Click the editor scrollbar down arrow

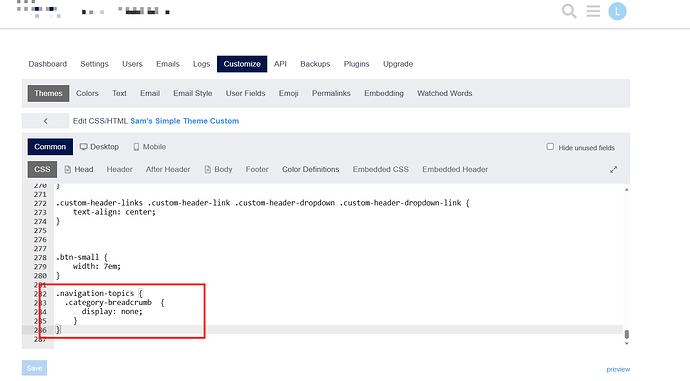click(627, 344)
